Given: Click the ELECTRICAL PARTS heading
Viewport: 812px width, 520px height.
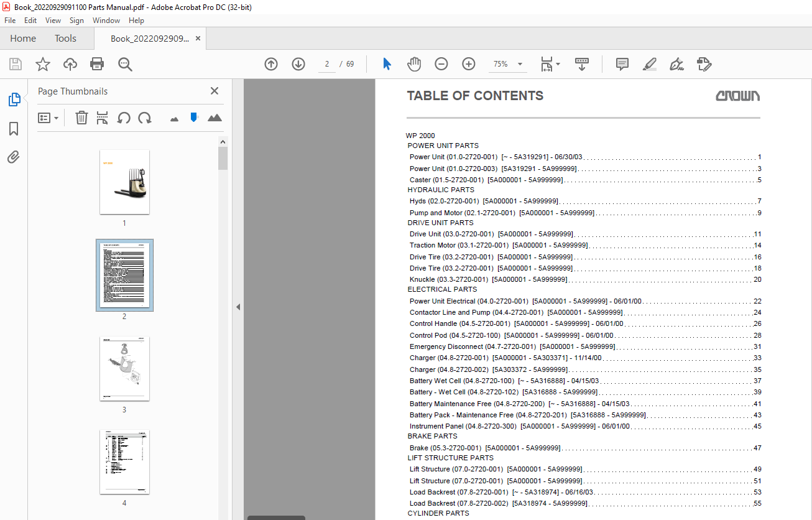Looking at the screenshot, I should (x=442, y=289).
